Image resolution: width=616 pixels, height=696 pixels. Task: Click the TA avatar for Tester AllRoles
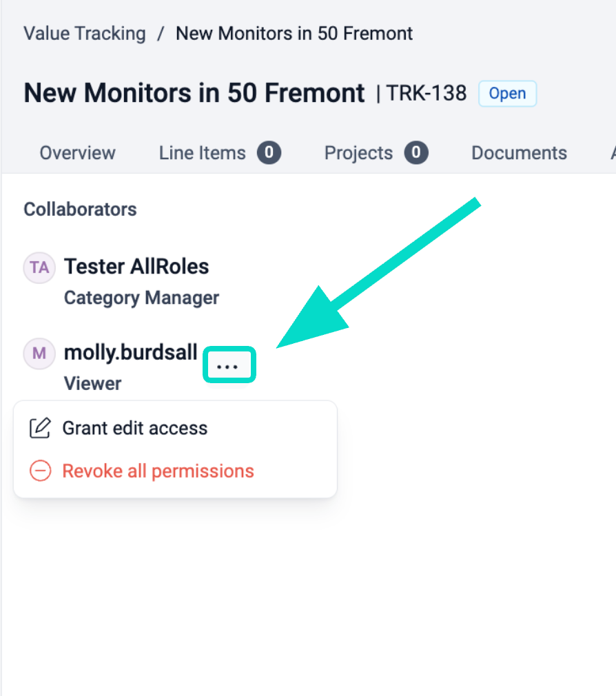(39, 267)
